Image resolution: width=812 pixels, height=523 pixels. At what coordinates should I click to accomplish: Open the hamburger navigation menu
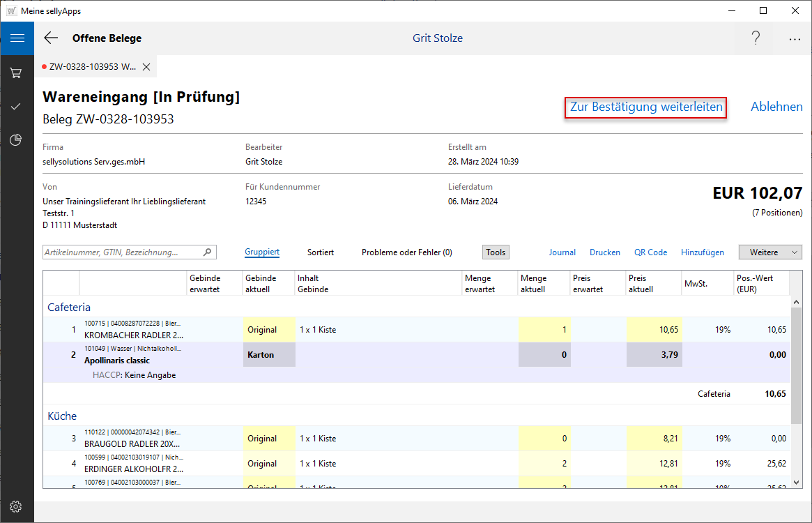[x=17, y=38]
